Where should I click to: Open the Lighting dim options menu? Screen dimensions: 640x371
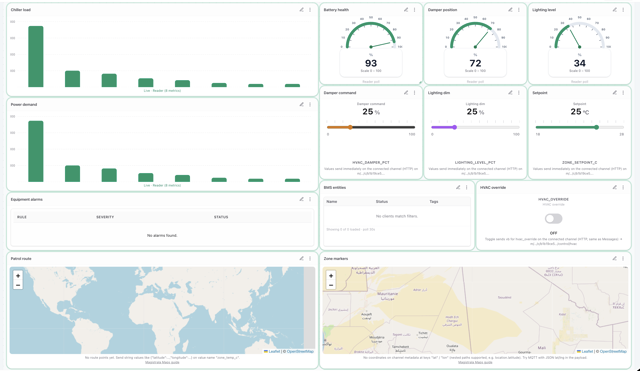pos(519,93)
